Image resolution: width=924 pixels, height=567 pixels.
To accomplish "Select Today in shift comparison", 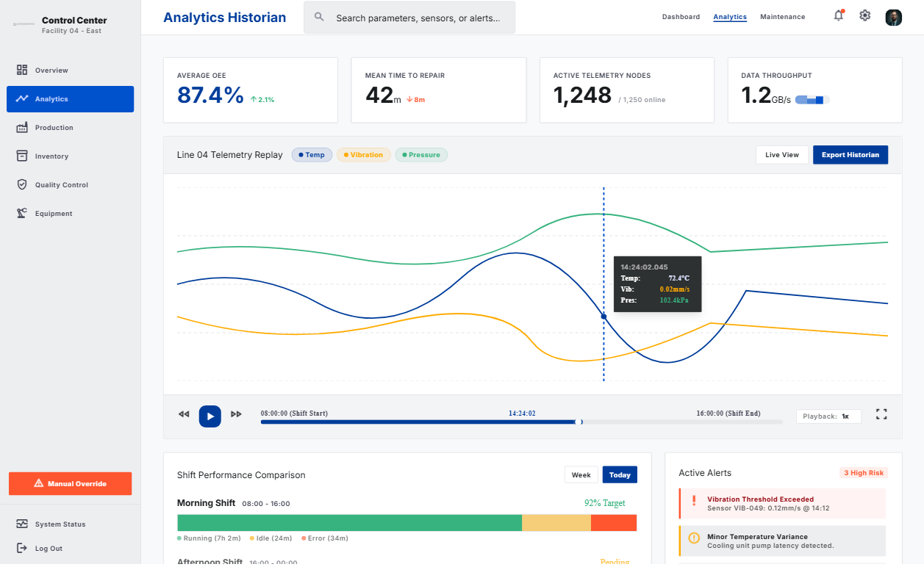I will coord(620,475).
